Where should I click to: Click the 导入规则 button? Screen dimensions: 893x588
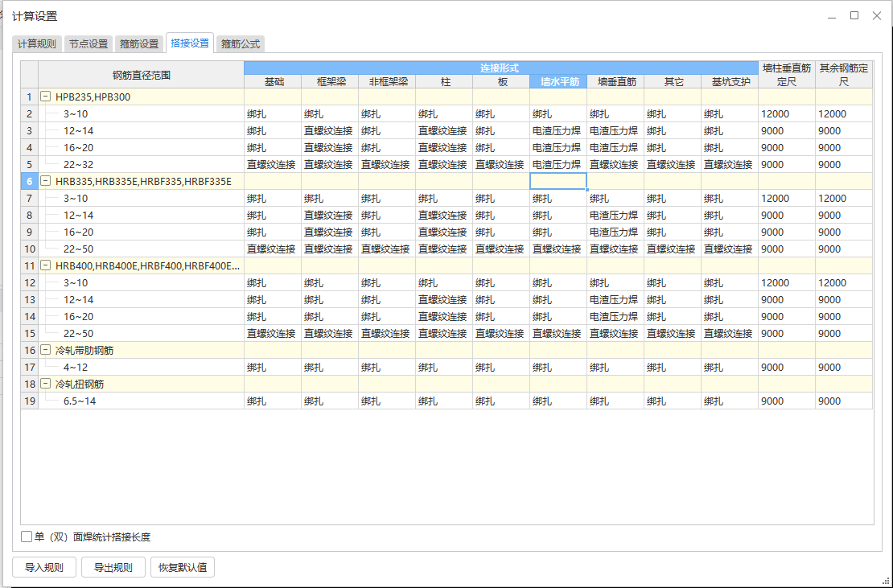(44, 567)
